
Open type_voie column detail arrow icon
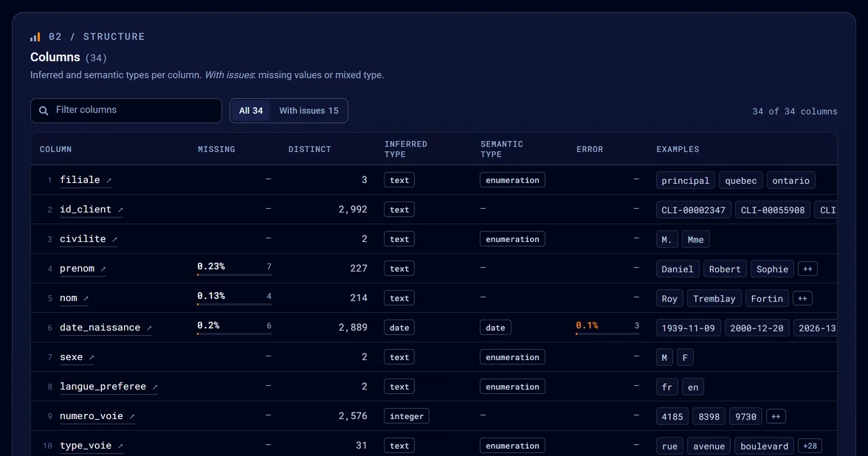tap(120, 446)
